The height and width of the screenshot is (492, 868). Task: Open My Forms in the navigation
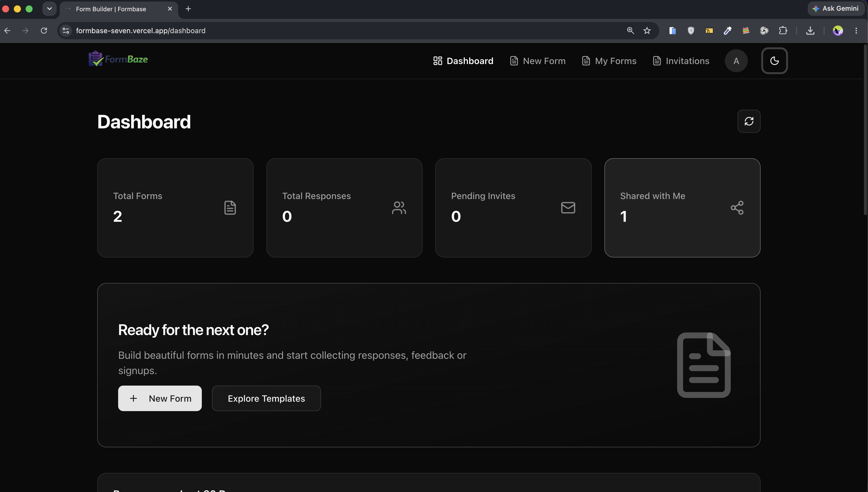[x=609, y=61]
